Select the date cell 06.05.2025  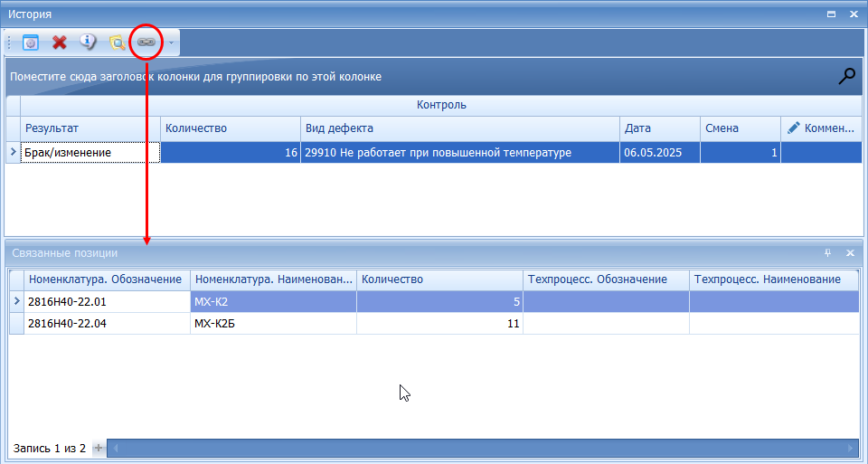660,152
